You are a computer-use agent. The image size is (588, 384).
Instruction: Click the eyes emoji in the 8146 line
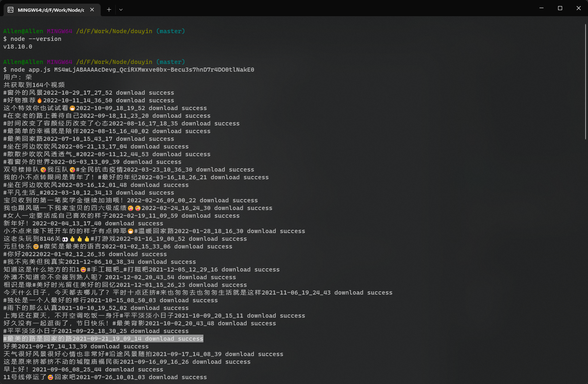65,239
